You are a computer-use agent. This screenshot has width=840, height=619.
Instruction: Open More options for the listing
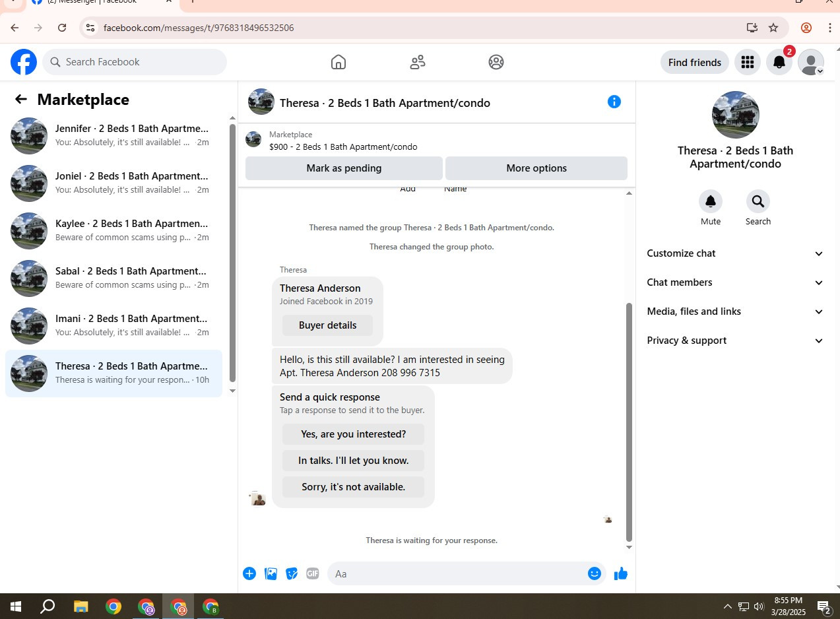tap(536, 168)
